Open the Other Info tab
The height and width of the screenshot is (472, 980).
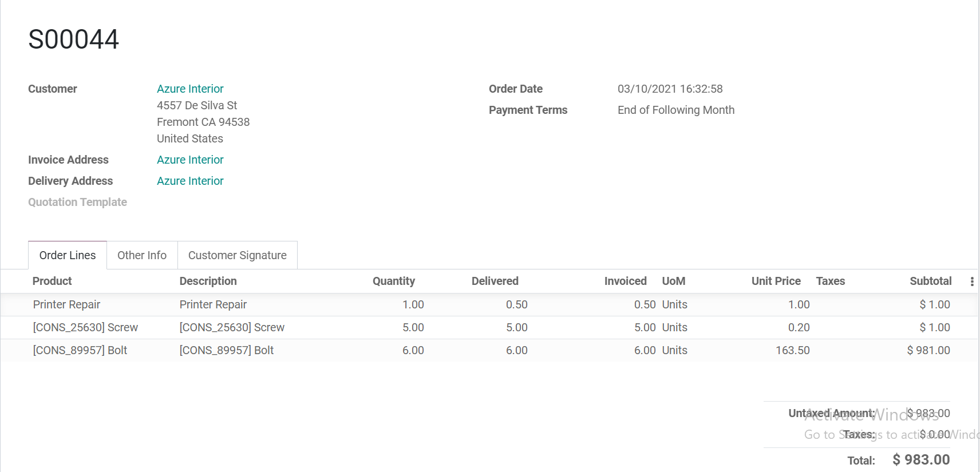click(x=142, y=255)
